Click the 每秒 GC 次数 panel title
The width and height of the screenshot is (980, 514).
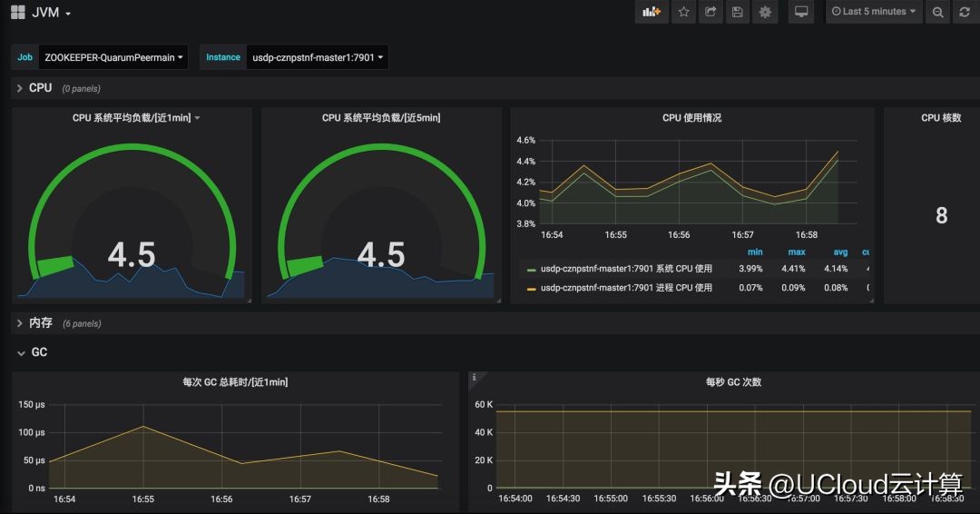733,381
